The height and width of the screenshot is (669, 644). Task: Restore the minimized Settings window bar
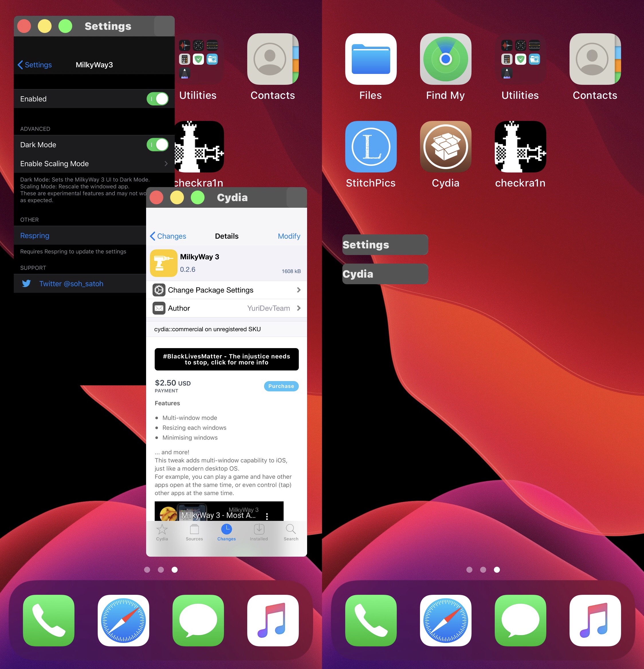[x=385, y=244]
